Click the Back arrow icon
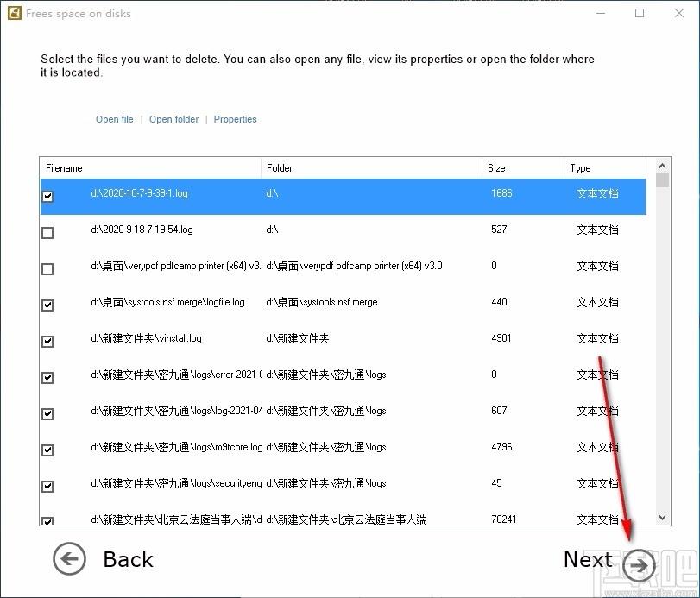This screenshot has width=700, height=598. click(69, 558)
